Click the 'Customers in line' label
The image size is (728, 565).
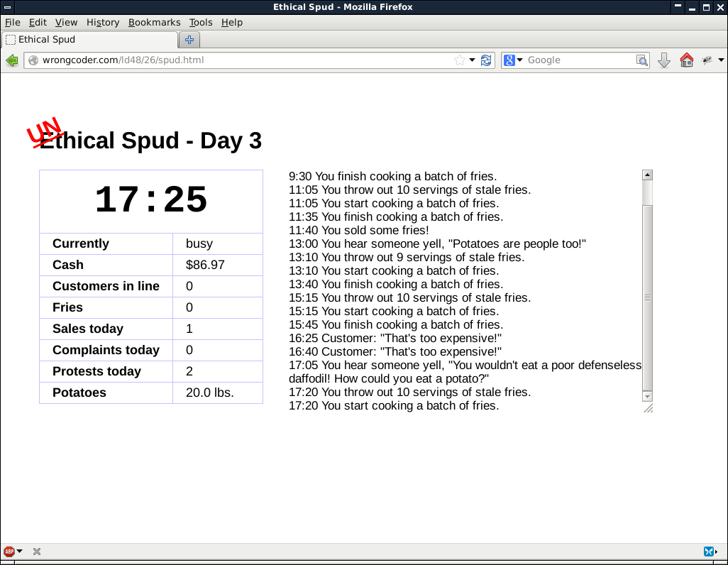point(106,286)
